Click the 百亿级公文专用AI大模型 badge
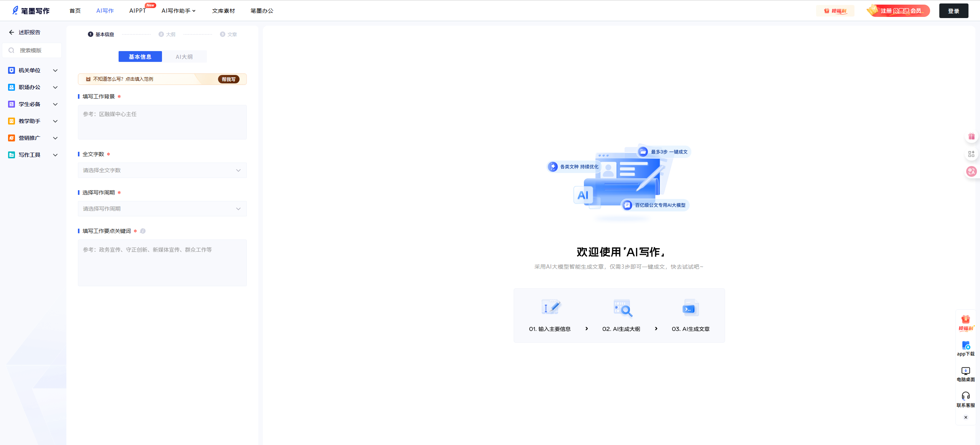 (x=655, y=205)
